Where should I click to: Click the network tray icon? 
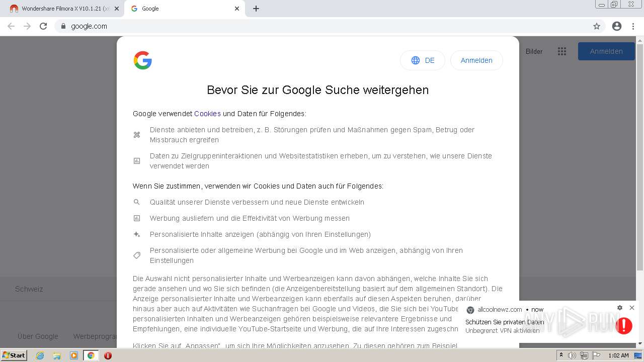584,355
